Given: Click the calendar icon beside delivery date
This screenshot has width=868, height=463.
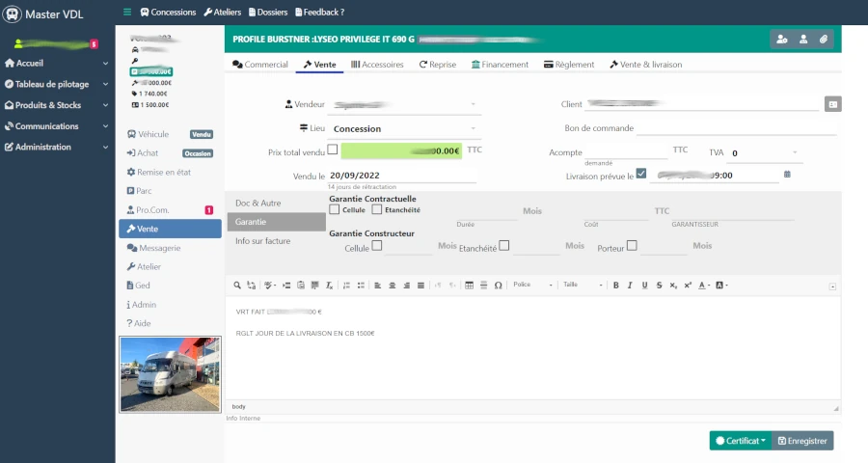Looking at the screenshot, I should point(787,175).
